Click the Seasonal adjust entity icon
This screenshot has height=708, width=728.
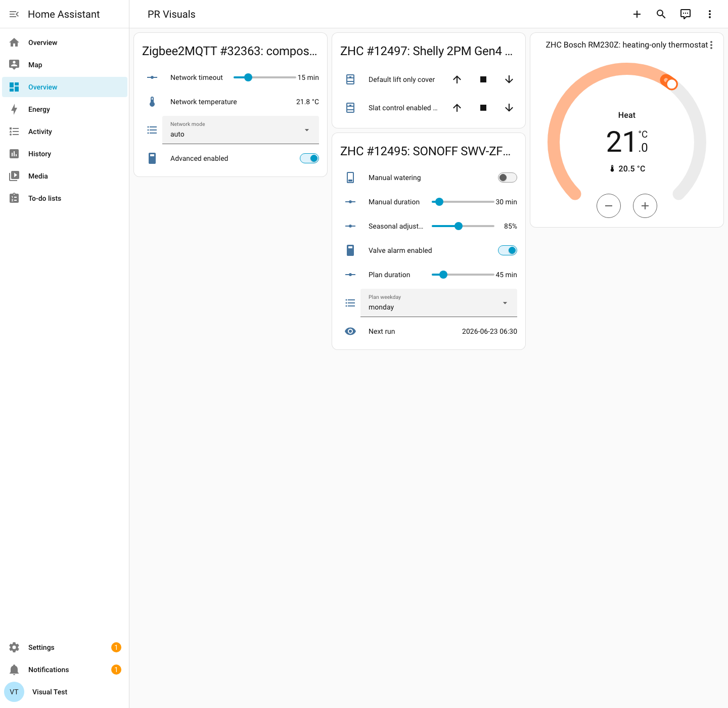(x=350, y=226)
